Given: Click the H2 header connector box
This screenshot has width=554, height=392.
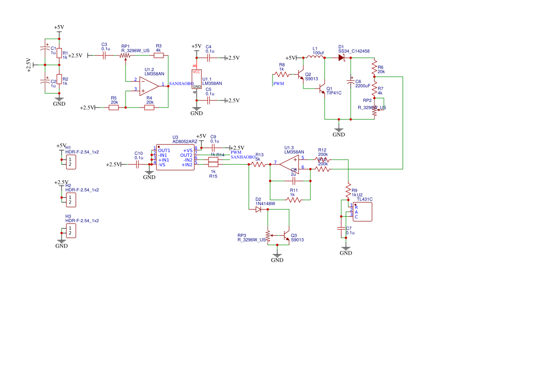Looking at the screenshot, I should (x=71, y=200).
